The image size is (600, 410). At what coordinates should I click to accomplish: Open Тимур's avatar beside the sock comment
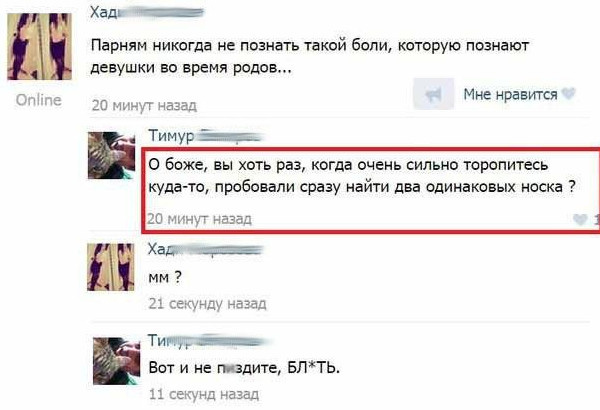(111, 155)
